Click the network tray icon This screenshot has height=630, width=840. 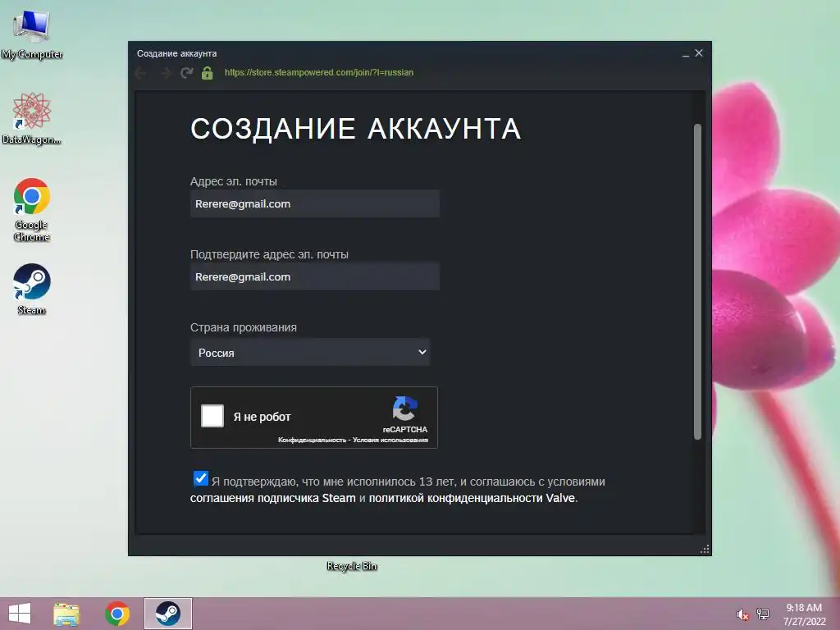coord(763,614)
